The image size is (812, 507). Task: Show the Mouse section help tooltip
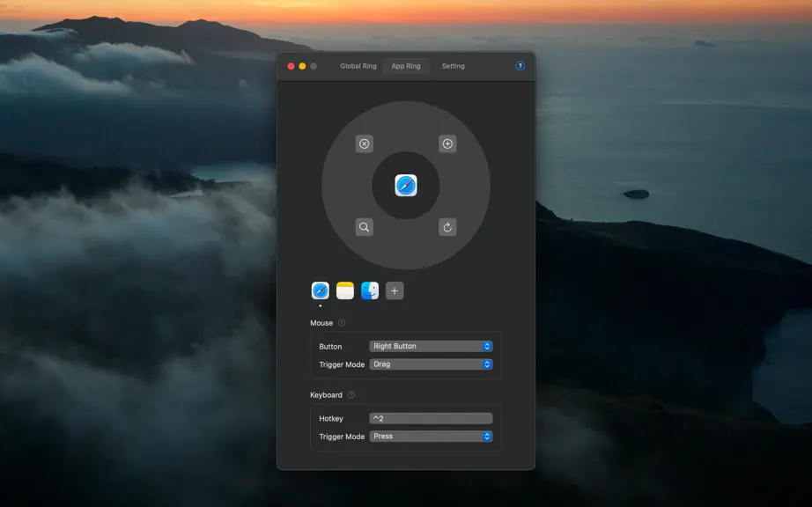342,323
